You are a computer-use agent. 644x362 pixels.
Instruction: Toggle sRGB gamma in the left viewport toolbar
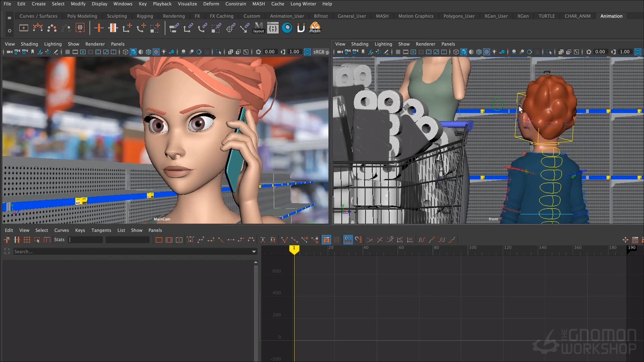(308, 52)
